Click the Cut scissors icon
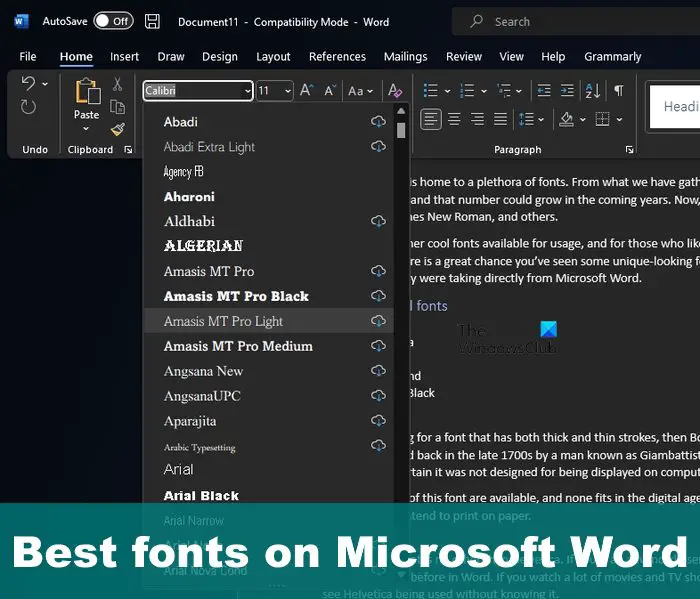This screenshot has height=599, width=700. click(x=118, y=84)
